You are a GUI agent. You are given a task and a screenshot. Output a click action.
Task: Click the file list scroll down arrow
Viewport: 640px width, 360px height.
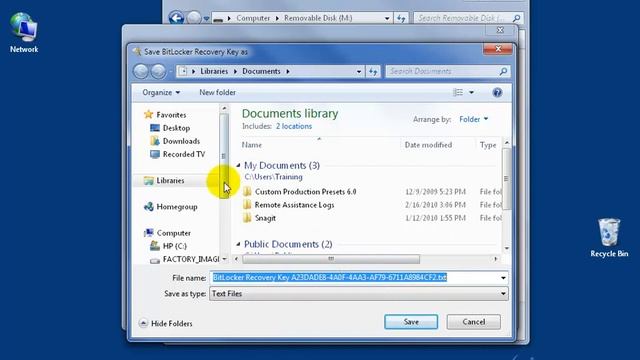click(506, 248)
